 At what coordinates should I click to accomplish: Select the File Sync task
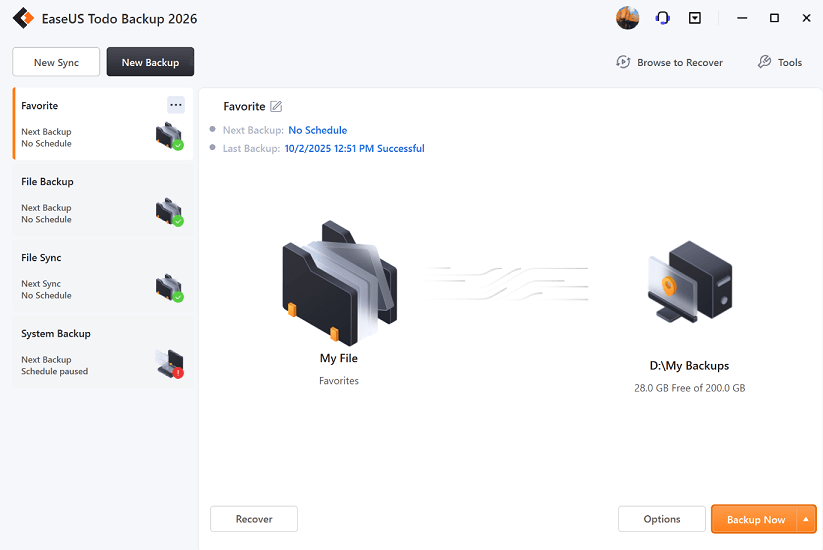tap(103, 276)
